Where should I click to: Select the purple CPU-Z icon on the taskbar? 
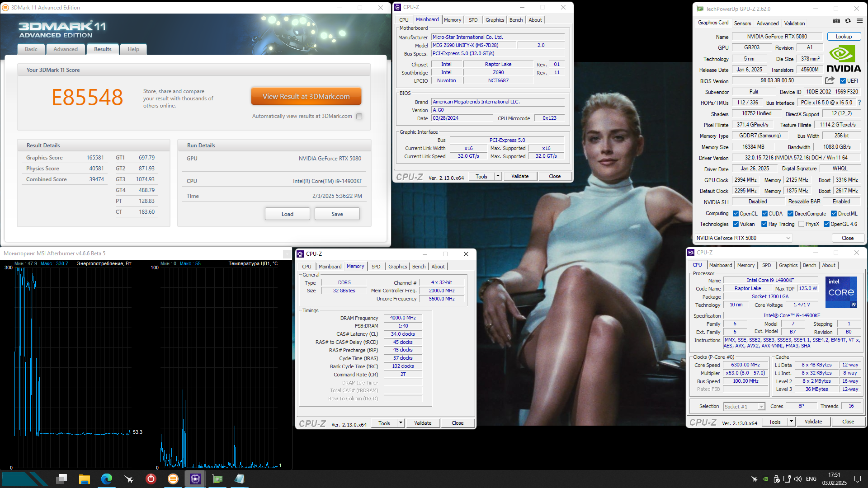(195, 479)
